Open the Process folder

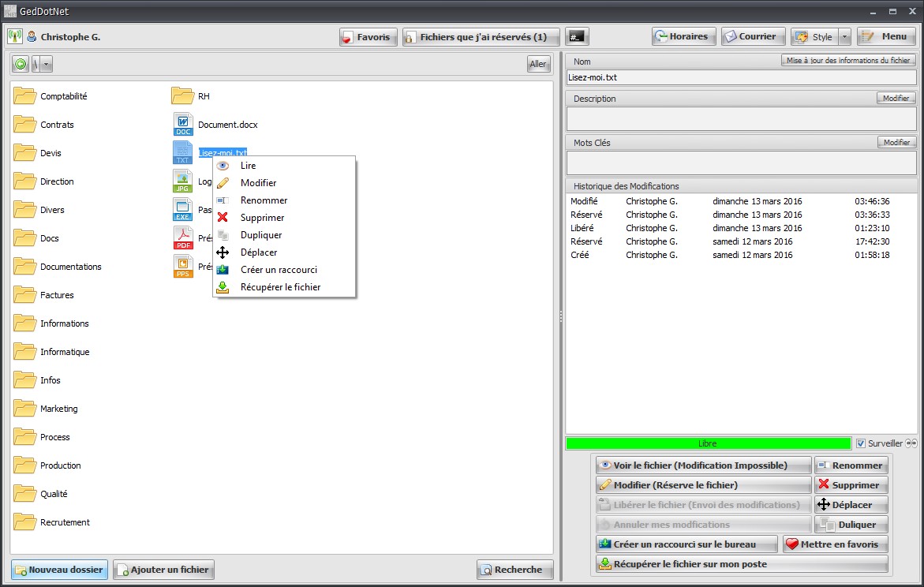pos(42,437)
